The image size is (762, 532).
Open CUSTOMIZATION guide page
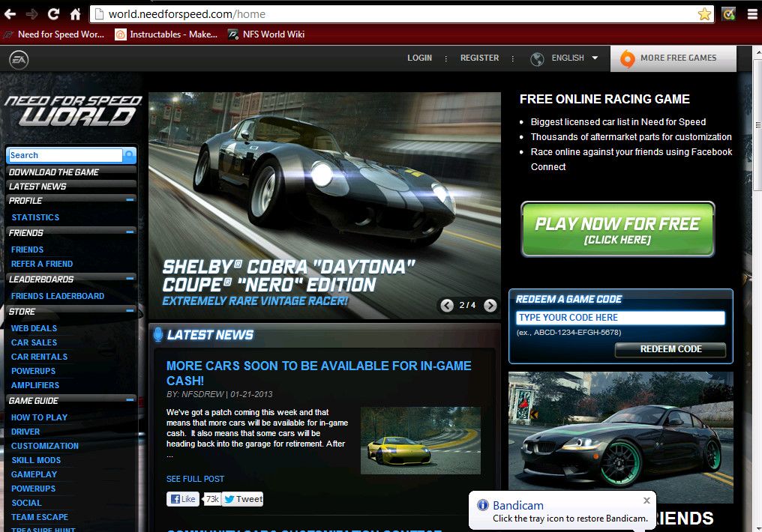(x=45, y=446)
